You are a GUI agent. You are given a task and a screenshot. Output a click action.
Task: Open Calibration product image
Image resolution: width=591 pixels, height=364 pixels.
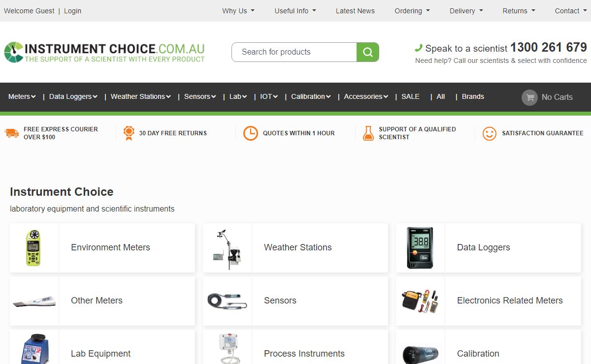tap(420, 353)
